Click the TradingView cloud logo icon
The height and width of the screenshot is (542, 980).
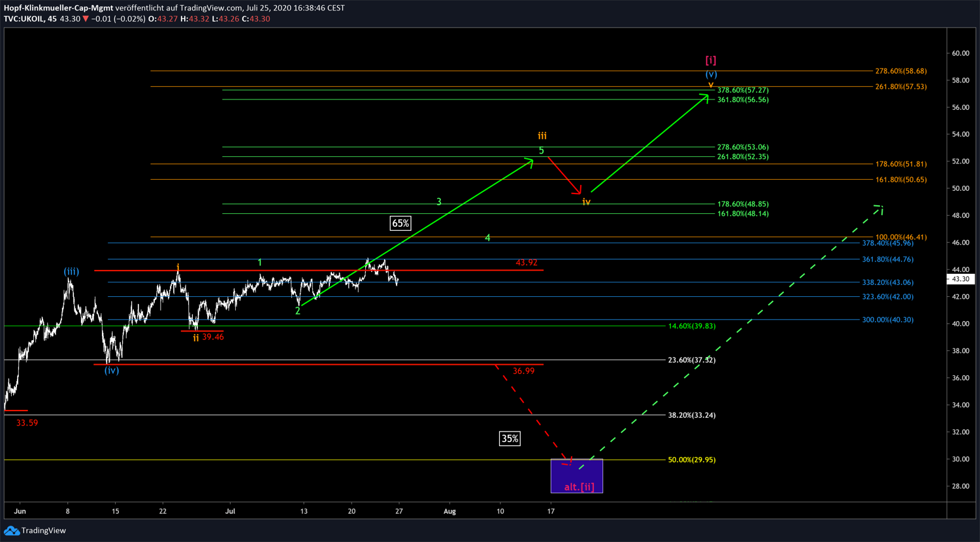[11, 530]
